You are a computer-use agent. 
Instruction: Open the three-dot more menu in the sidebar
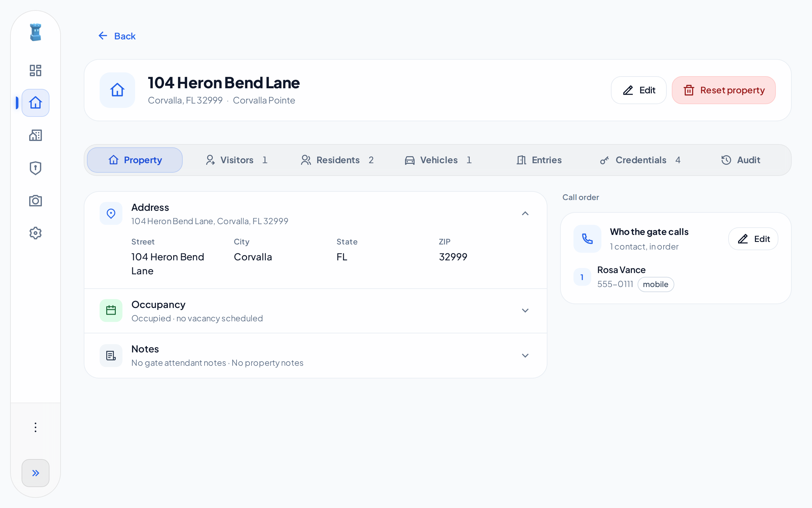click(35, 427)
